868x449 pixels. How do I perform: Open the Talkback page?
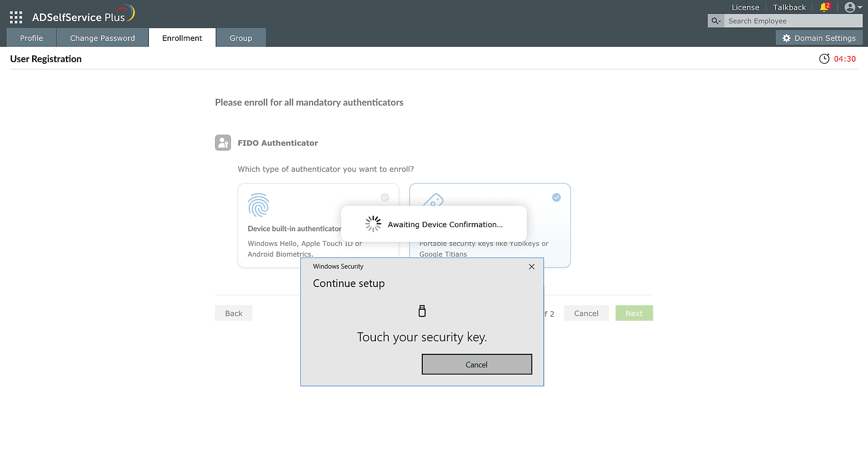point(789,7)
